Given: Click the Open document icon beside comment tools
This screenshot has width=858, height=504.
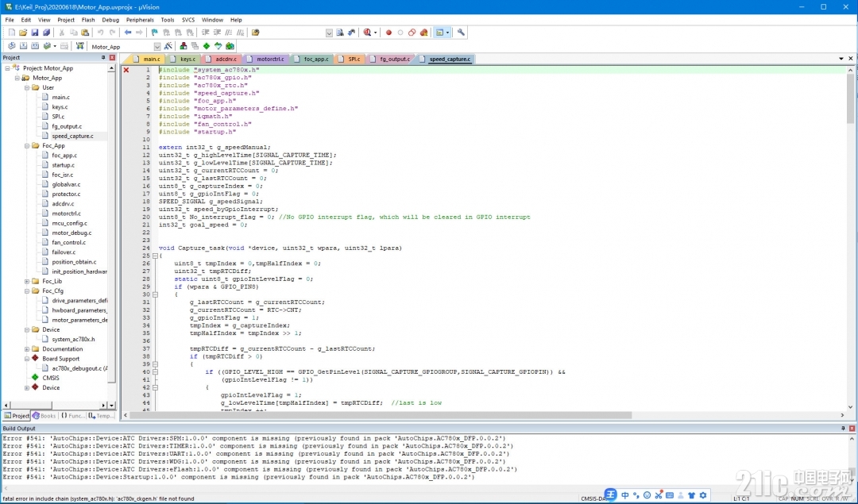Looking at the screenshot, I should click(256, 33).
